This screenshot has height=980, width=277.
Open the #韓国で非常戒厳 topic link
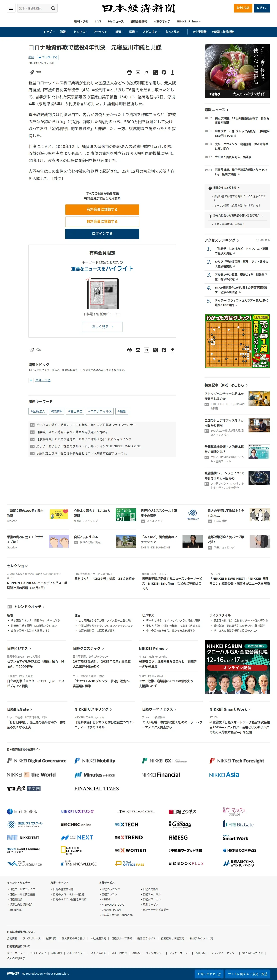[x=223, y=32]
